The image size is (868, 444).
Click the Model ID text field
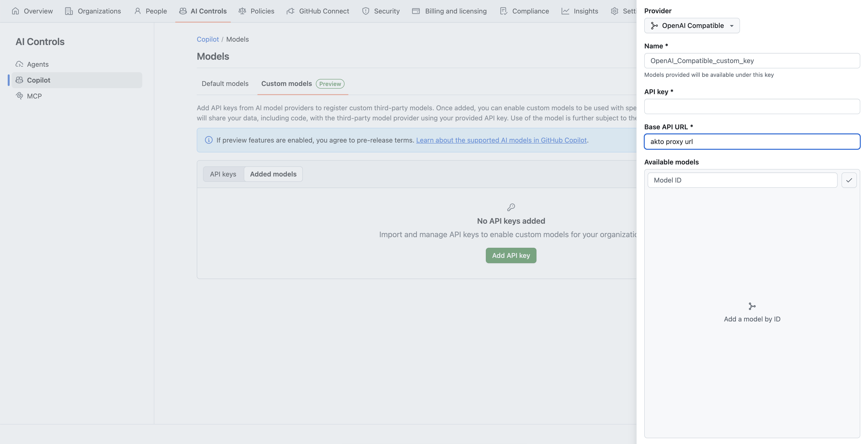742,180
